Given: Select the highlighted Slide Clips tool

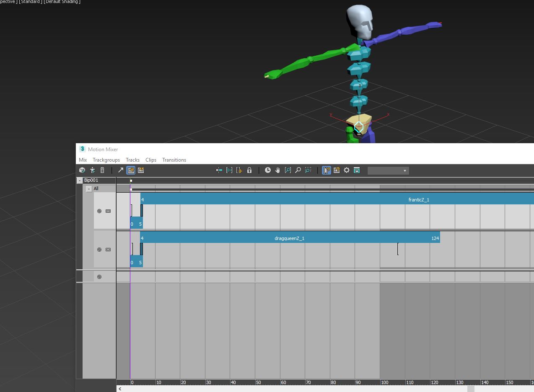Looking at the screenshot, I should (131, 170).
